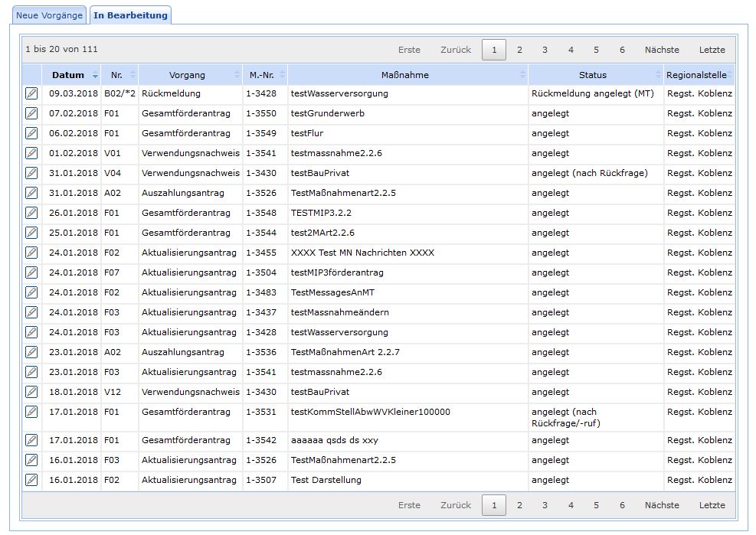This screenshot has width=756, height=535.
Task: Go to page 3 in top pagination
Action: 545,50
